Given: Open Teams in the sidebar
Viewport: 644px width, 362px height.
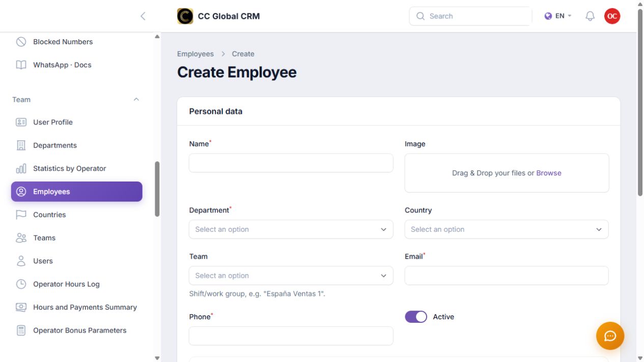Looking at the screenshot, I should coord(77,238).
